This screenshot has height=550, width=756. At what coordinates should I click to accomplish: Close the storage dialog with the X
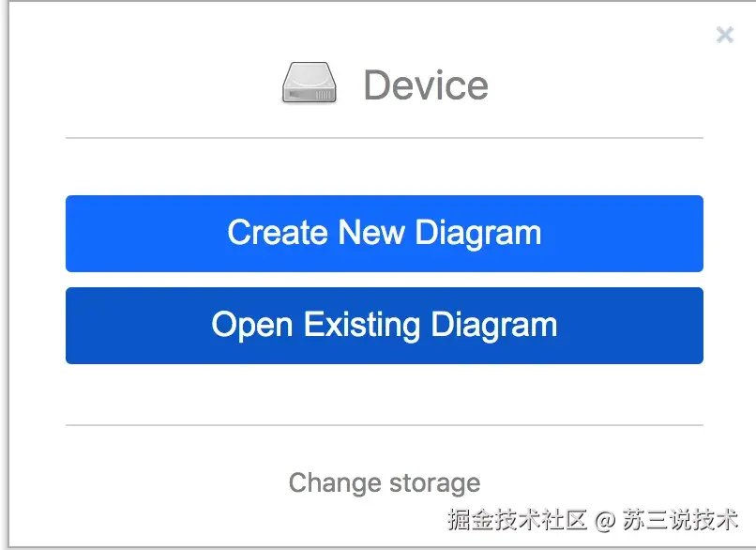pyautogui.click(x=724, y=36)
